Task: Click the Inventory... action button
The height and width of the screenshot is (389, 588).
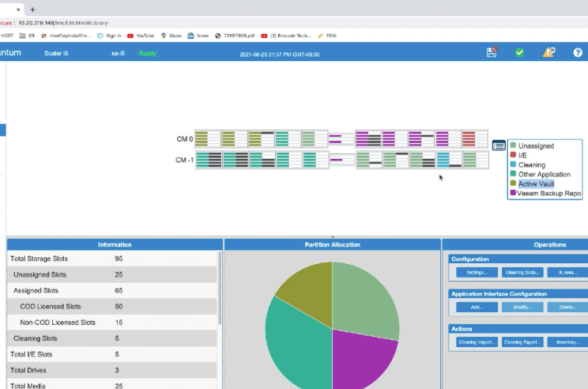Action: click(568, 342)
